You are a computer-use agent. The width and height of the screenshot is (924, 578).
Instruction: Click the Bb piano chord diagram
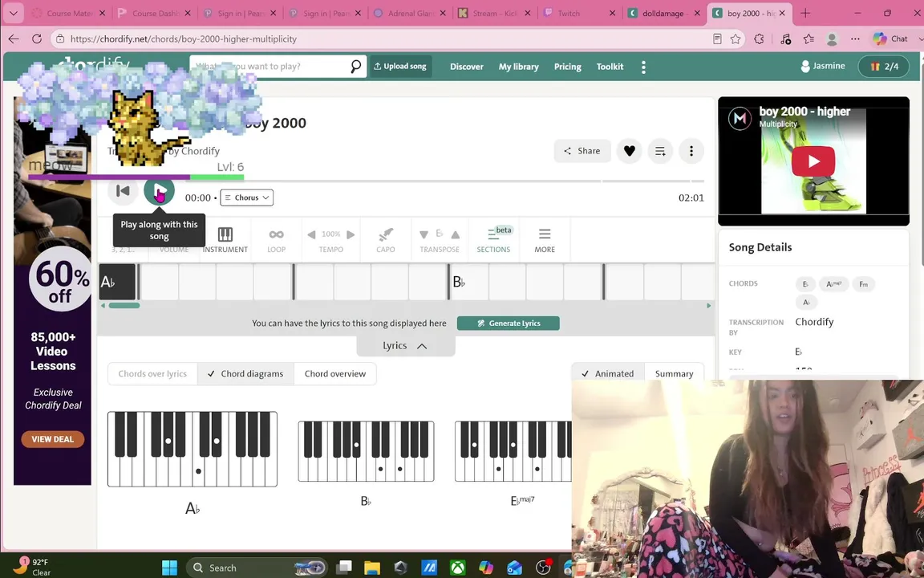tap(366, 451)
